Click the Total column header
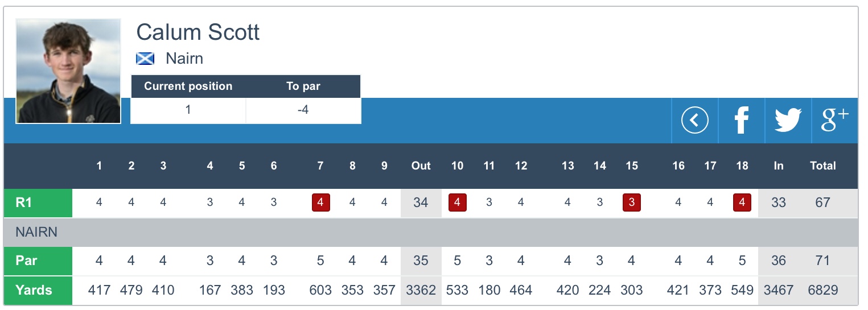The image size is (868, 310). click(822, 166)
